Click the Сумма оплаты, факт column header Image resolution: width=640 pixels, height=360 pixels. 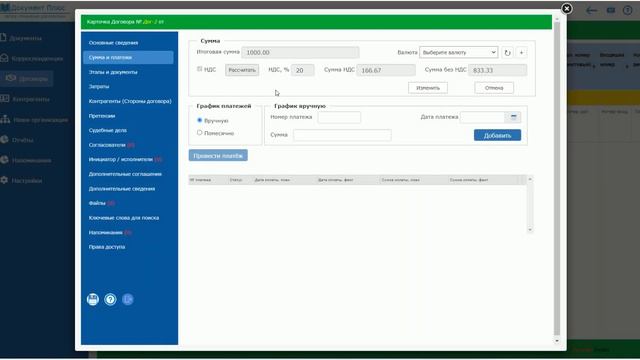point(469,180)
